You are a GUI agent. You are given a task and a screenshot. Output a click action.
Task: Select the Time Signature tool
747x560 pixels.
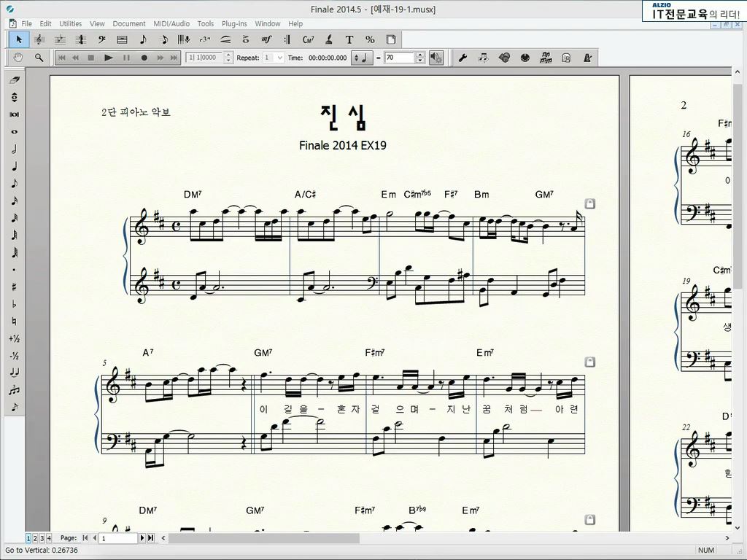point(80,39)
